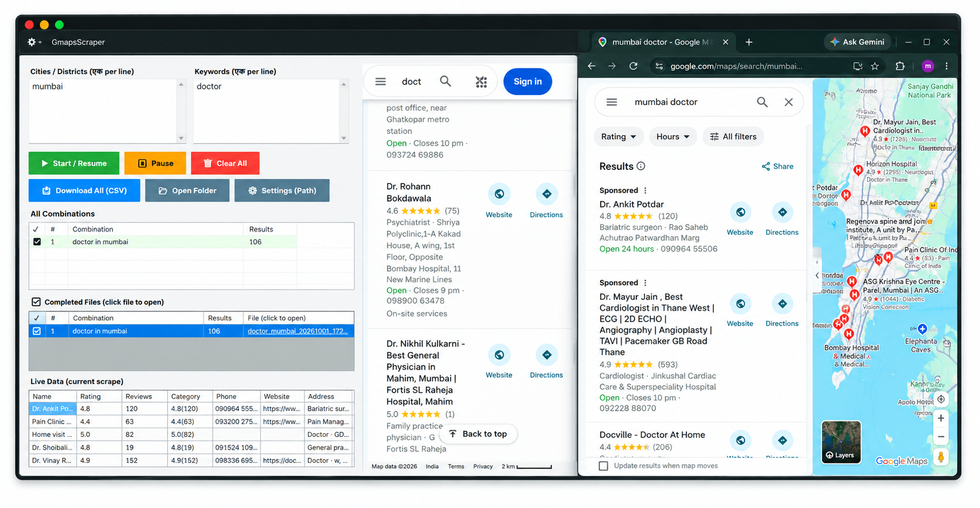Screen dimensions: 980x508
Task: Expand the Hours filter dropdown
Action: pyautogui.click(x=673, y=137)
